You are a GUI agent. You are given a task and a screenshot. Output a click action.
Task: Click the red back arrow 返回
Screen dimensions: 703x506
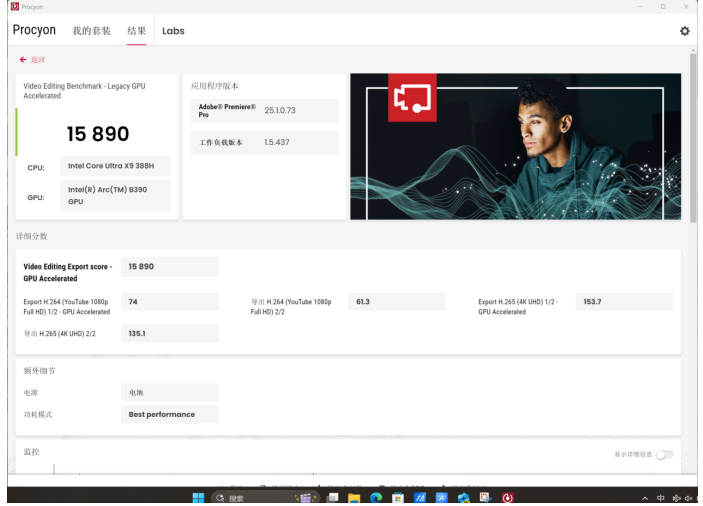(x=31, y=60)
